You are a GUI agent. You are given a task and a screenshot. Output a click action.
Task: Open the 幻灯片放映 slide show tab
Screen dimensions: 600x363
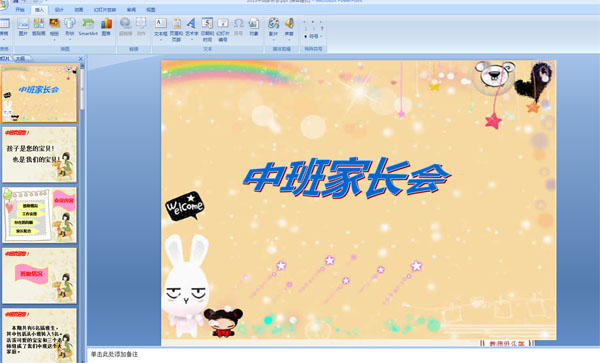[x=105, y=10]
